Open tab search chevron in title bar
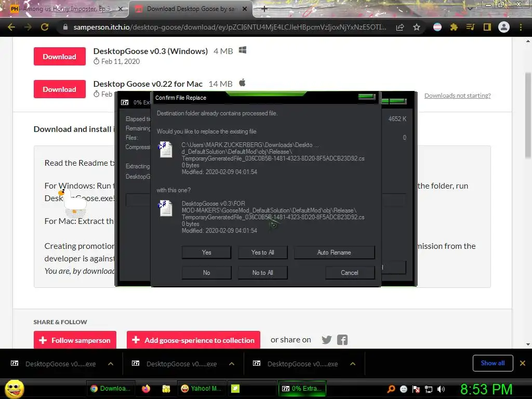This screenshot has width=532, height=399. coord(470,9)
